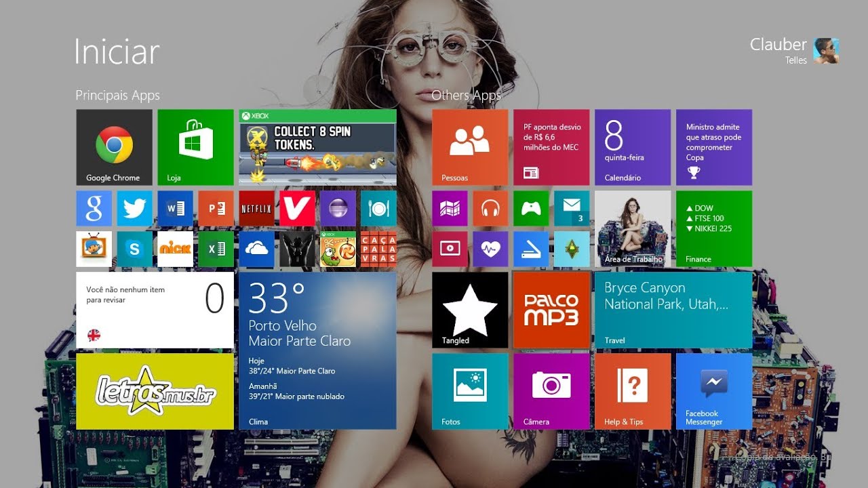Open the Nick tile
This screenshot has width=868, height=488.
[x=175, y=249]
